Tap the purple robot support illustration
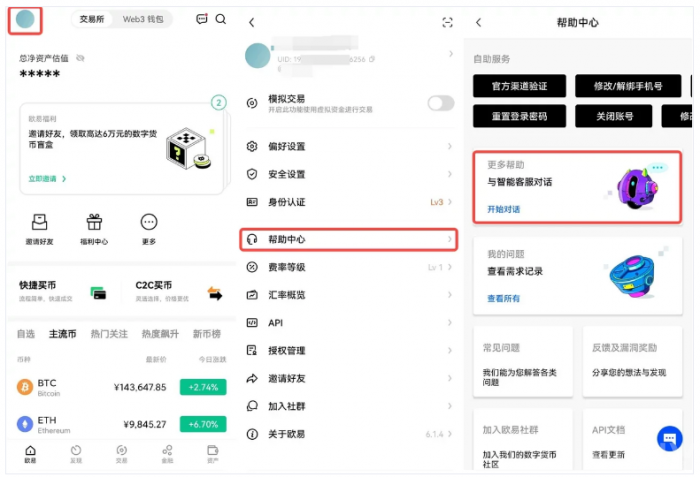 [x=638, y=188]
